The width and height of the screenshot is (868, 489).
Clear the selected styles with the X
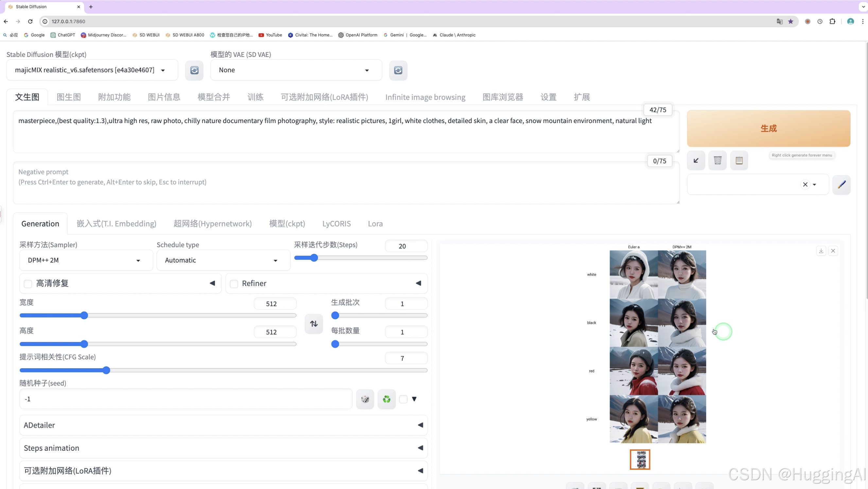tap(805, 185)
